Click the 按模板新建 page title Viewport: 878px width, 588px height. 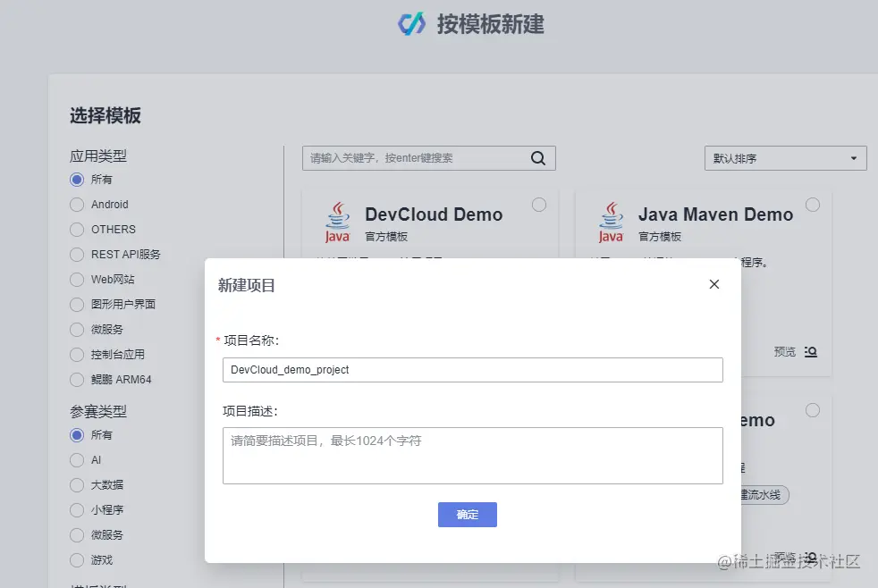[x=491, y=25]
